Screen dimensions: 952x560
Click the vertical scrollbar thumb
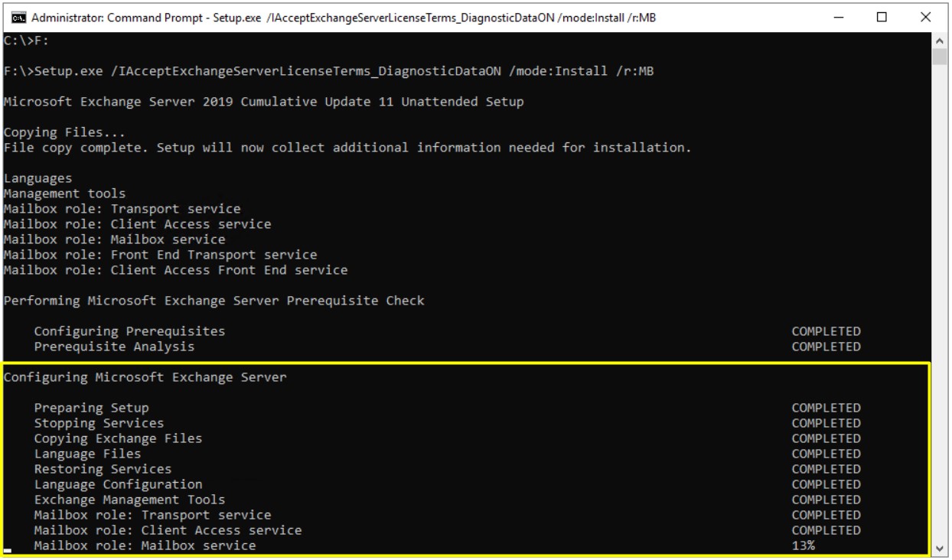coord(941,56)
